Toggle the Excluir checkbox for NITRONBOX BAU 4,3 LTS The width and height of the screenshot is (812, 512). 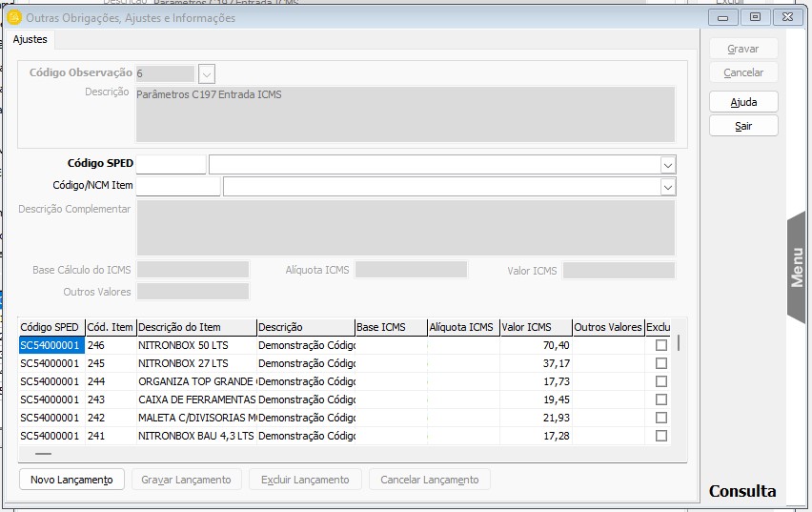pyautogui.click(x=661, y=436)
